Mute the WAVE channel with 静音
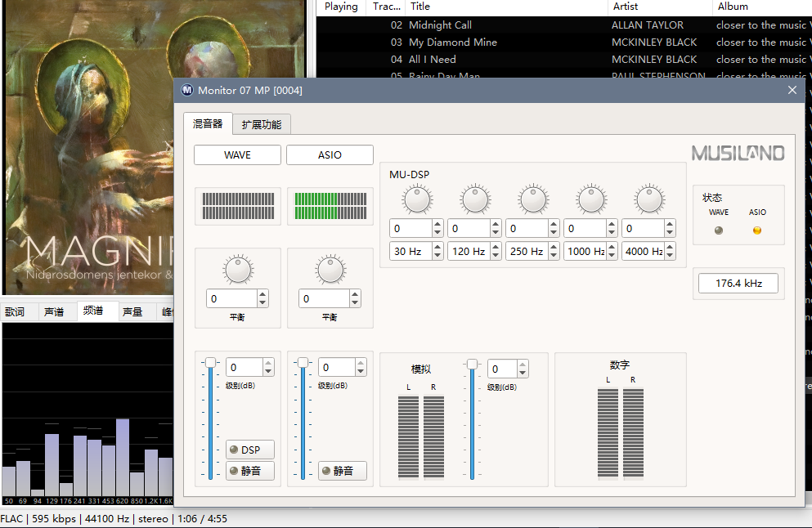 [x=249, y=471]
